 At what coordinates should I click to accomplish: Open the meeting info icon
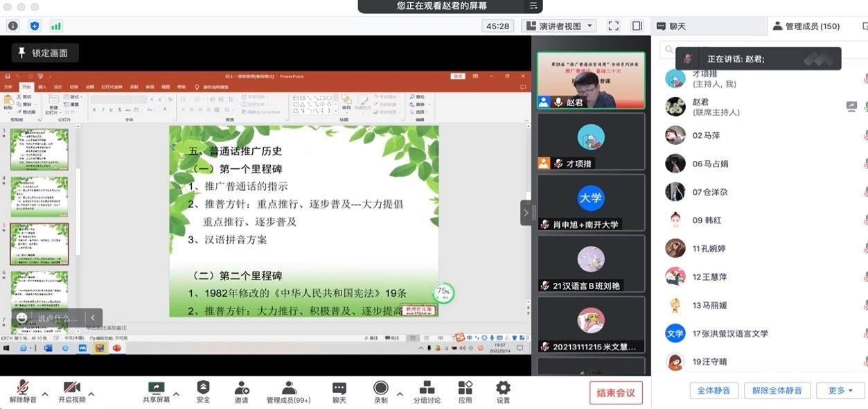coord(12,26)
